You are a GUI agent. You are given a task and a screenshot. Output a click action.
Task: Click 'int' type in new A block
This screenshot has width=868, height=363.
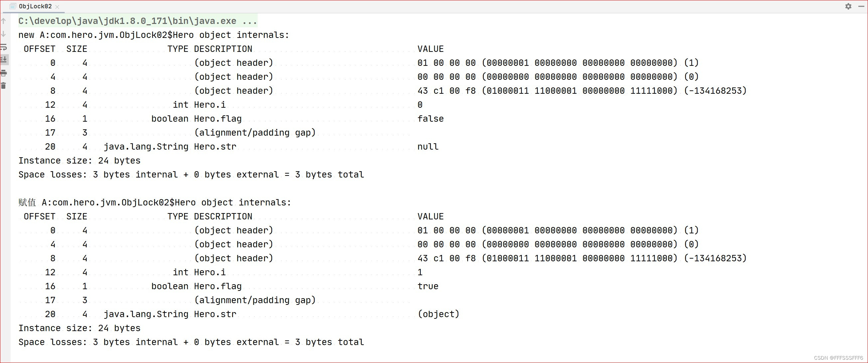coord(180,105)
